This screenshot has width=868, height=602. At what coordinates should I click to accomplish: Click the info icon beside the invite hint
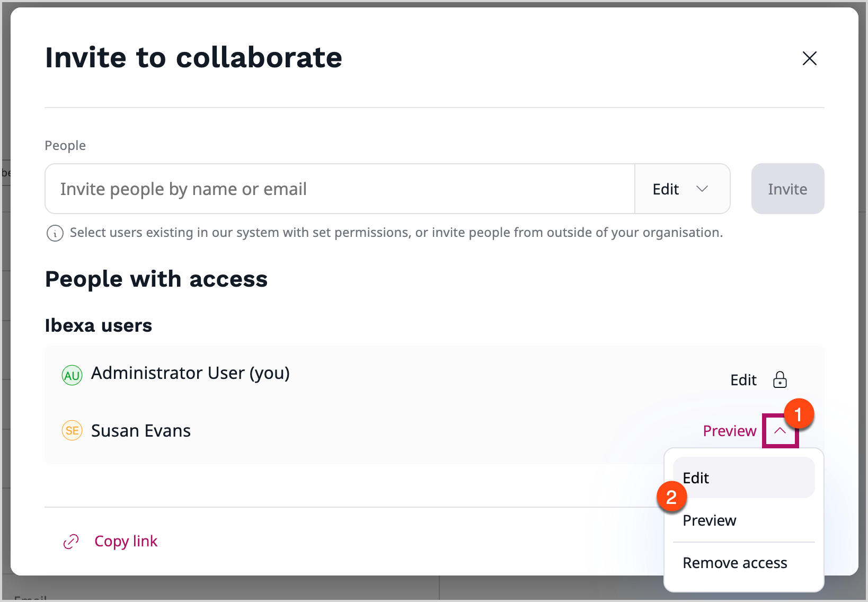click(x=55, y=233)
